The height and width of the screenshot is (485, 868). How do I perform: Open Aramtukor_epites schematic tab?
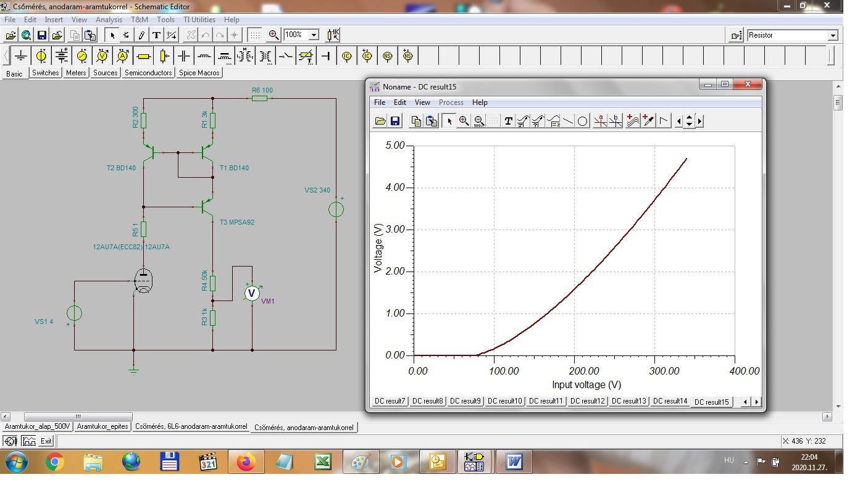[102, 426]
